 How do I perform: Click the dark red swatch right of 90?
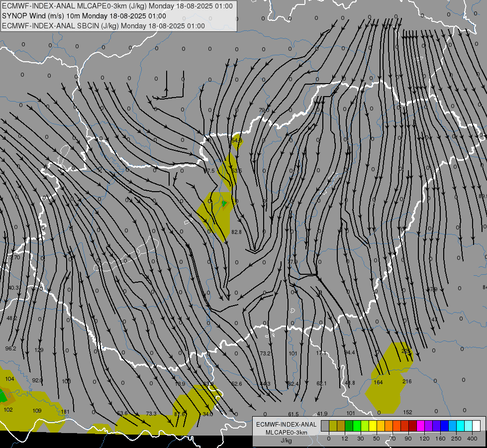[412, 426]
